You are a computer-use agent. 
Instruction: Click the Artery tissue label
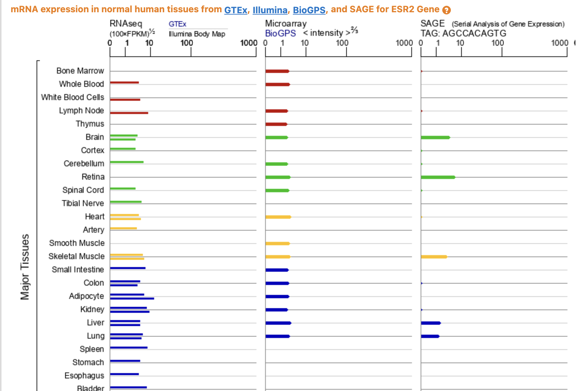(93, 230)
